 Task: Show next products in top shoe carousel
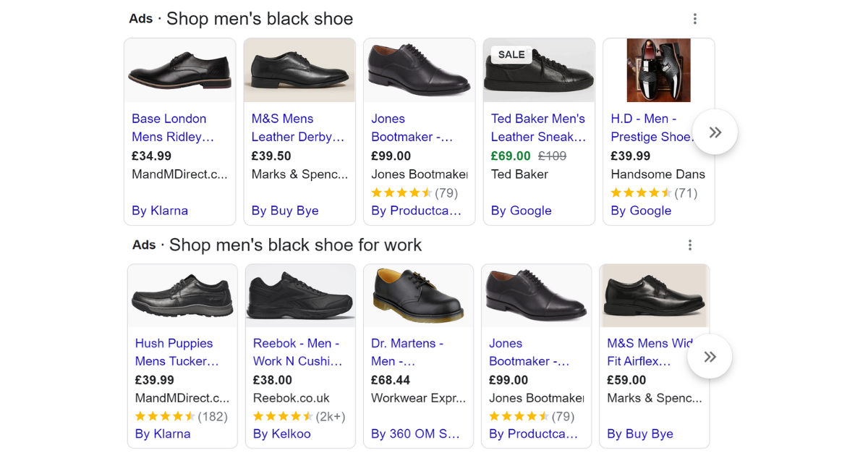tap(715, 132)
